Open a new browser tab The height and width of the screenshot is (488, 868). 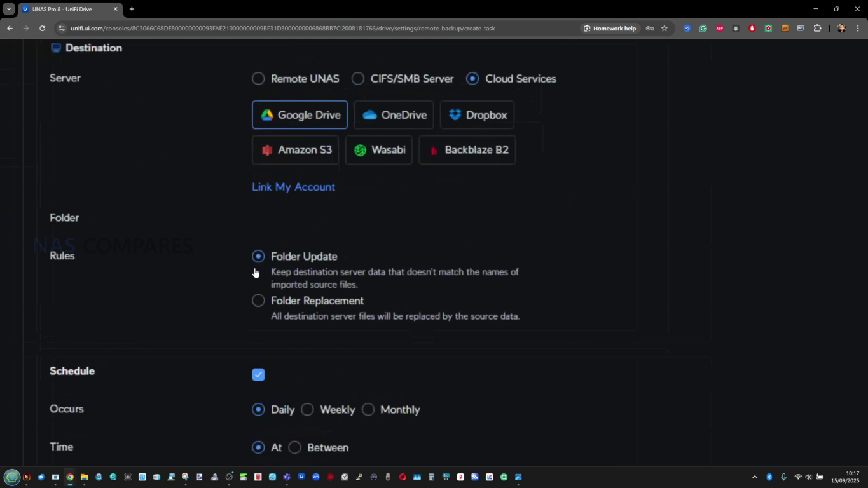click(132, 9)
